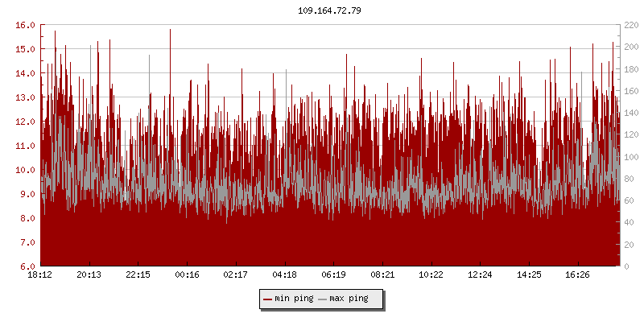Image resolution: width=644 pixels, height=322 pixels.
Task: Click the 16.0 left axis value
Action: click(26, 25)
